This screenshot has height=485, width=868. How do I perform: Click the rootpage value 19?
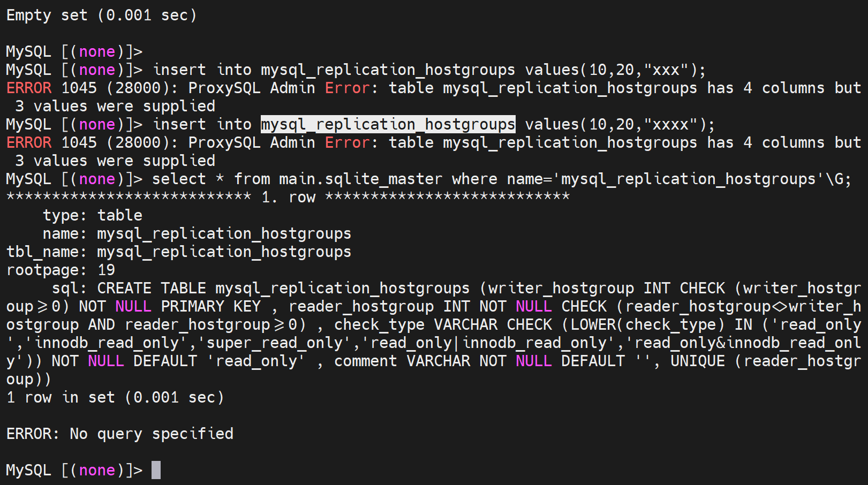click(106, 270)
